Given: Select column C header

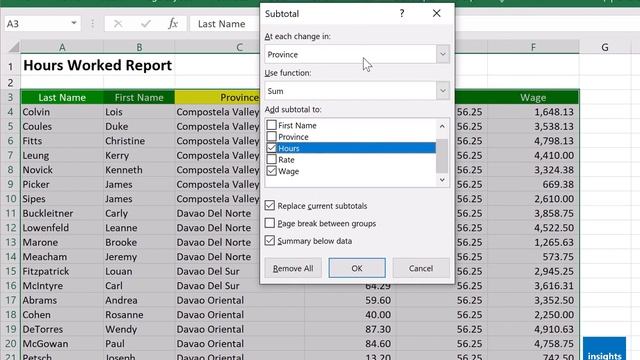Looking at the screenshot, I should coord(240,47).
